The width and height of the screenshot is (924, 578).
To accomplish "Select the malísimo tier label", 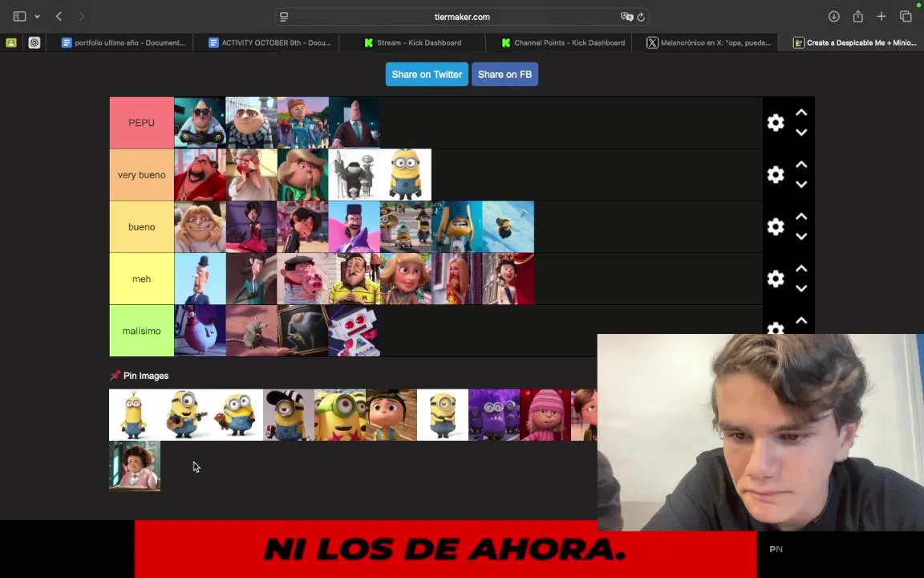I will click(141, 330).
